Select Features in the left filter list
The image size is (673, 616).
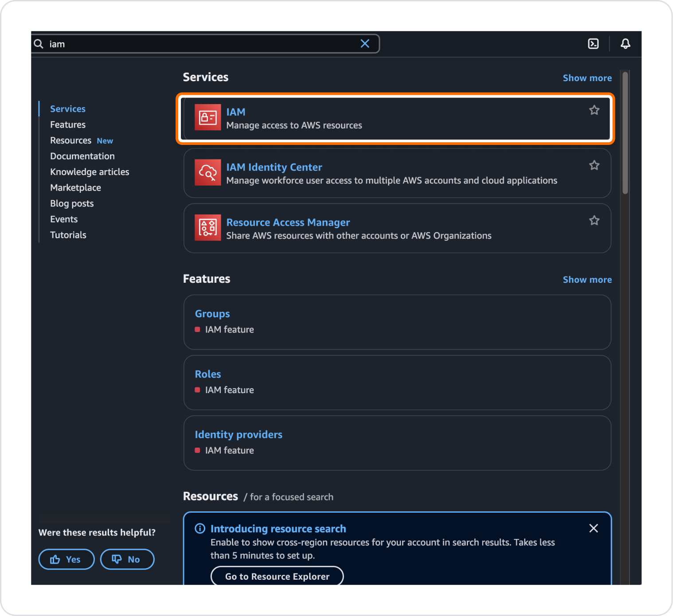[x=68, y=125]
